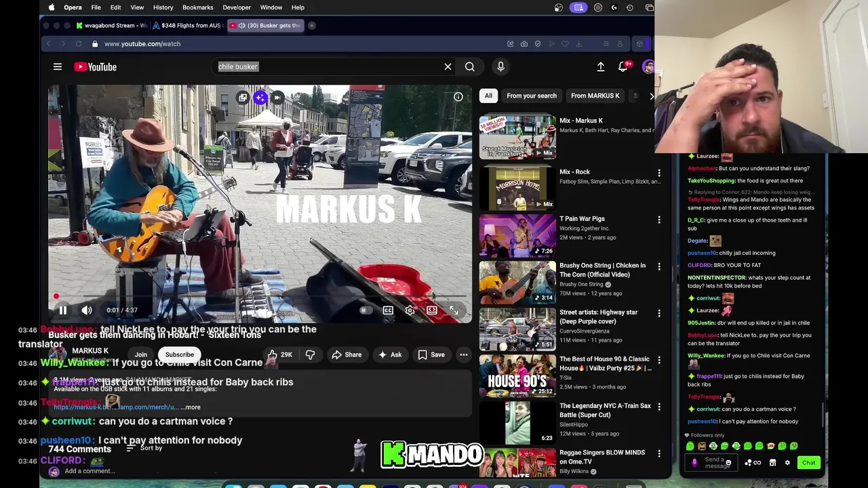Screen dimensions: 868x488
Task: Run the search with the magnifier button
Action: 470,66
